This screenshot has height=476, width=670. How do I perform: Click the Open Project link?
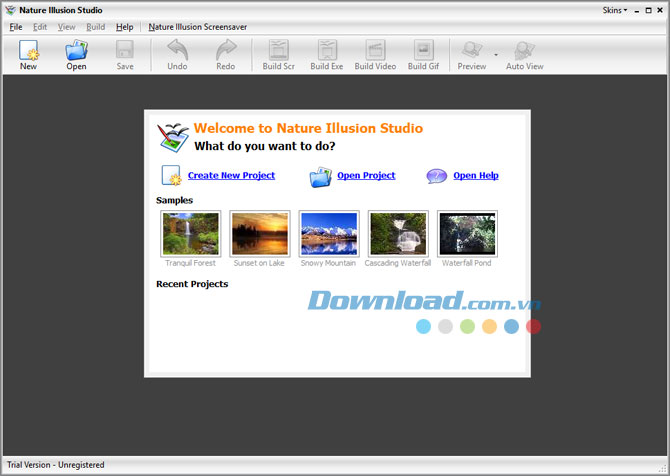pos(366,176)
